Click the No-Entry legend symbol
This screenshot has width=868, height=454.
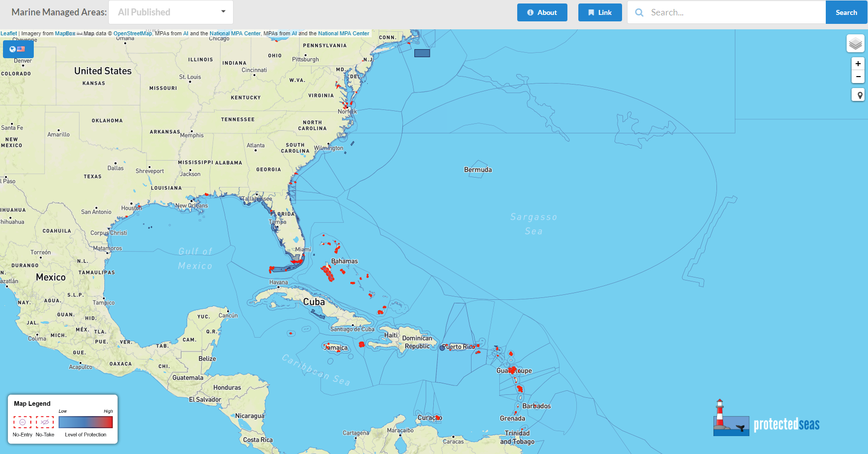pos(22,422)
